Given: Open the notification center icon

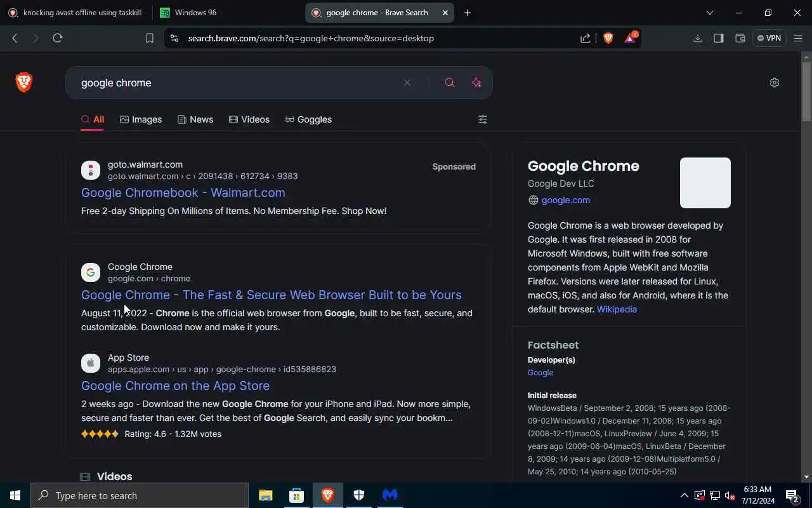Looking at the screenshot, I should click(792, 495).
